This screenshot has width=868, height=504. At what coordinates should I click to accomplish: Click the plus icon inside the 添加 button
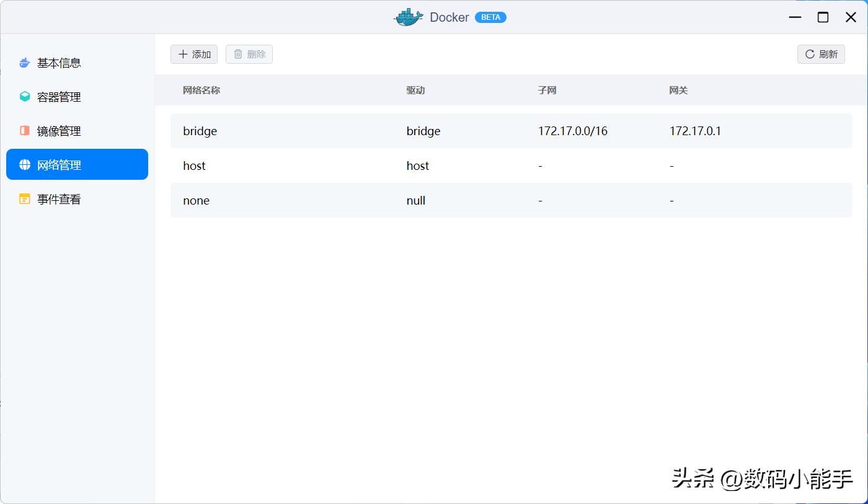click(183, 54)
